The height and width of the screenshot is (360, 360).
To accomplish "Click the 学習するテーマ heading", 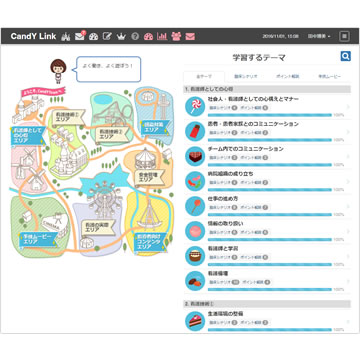I will (x=259, y=57).
